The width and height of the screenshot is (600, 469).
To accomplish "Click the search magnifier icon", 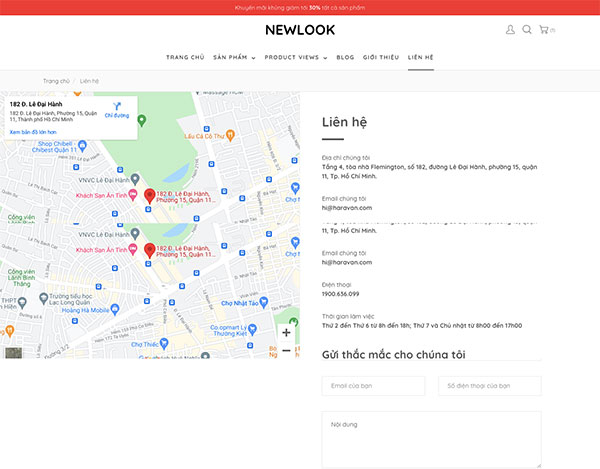I will [527, 29].
